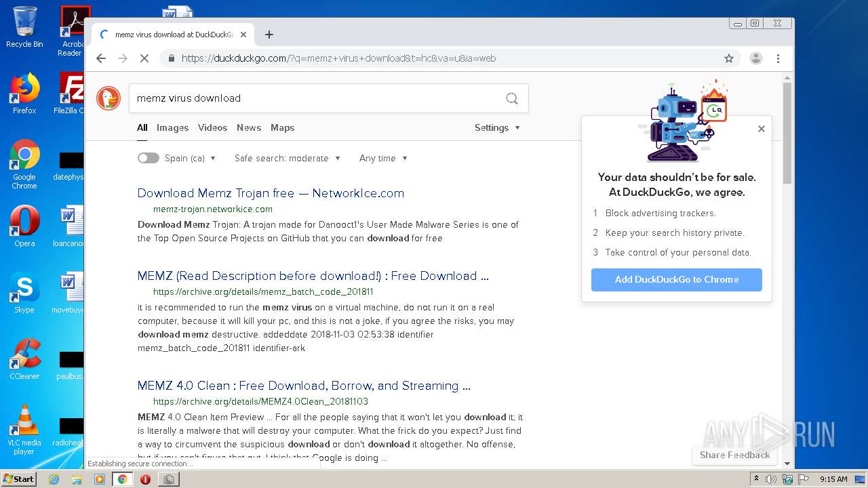Show hidden tray icons arrow

pyautogui.click(x=757, y=479)
